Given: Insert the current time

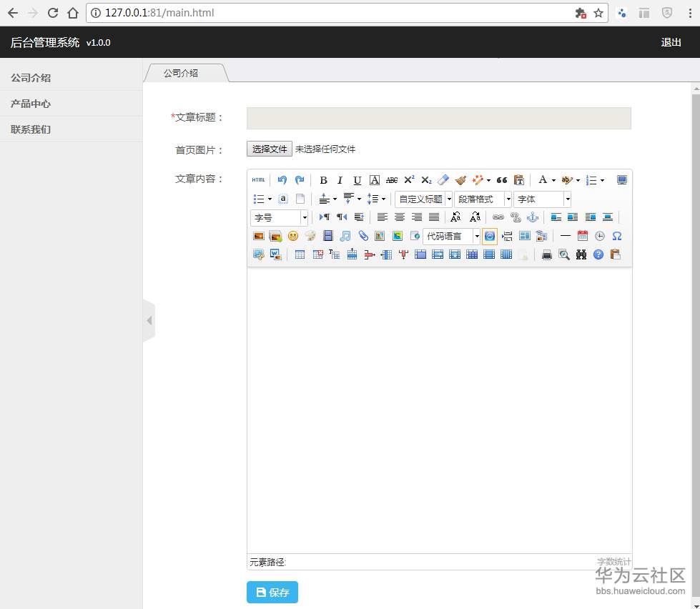Looking at the screenshot, I should coord(600,236).
